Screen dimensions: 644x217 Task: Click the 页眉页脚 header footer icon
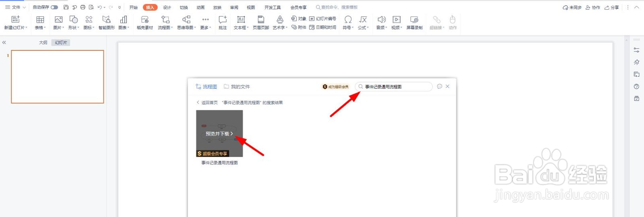click(x=261, y=19)
